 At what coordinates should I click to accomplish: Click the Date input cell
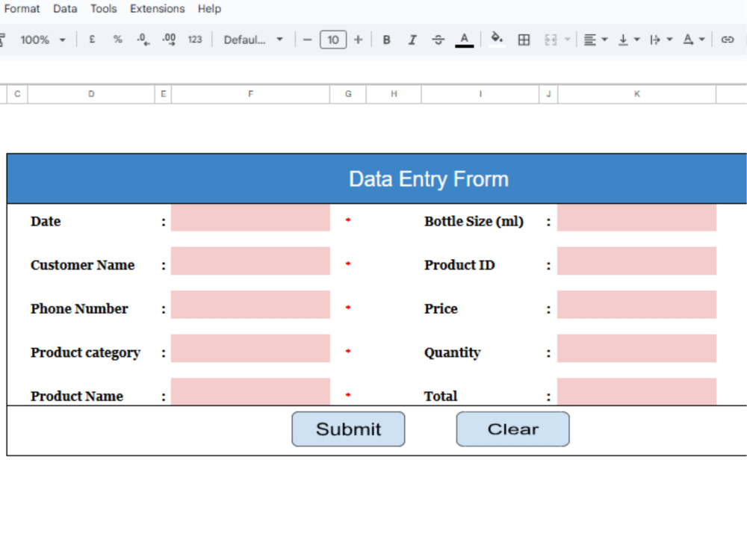click(x=250, y=217)
